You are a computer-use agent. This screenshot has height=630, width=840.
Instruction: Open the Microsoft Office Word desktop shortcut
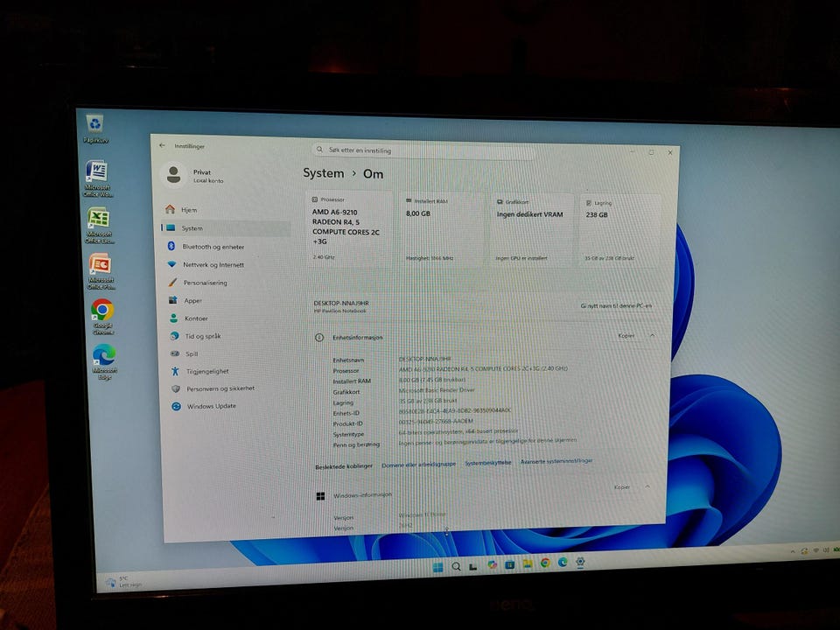pyautogui.click(x=97, y=178)
